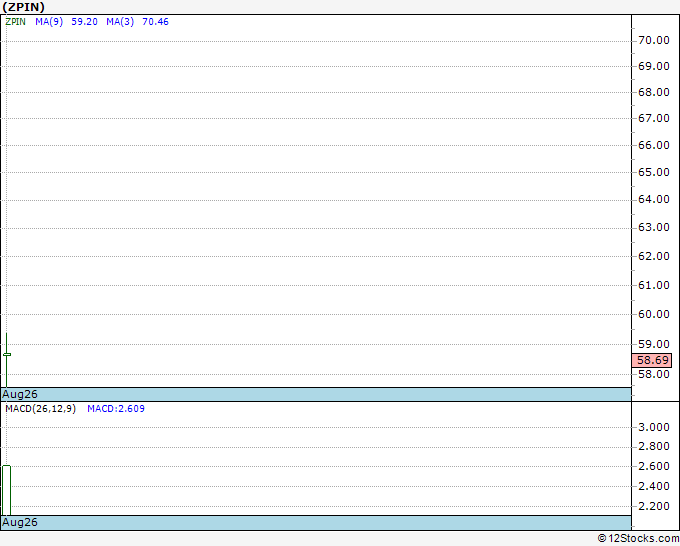Click the 59.20 moving average value
Screen dimensions: 680x546
(85, 22)
